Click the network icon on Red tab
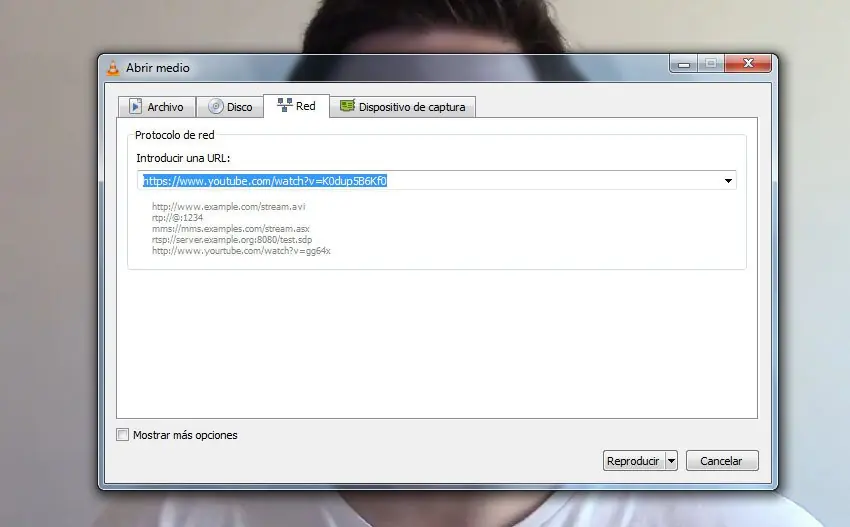Screen dimensions: 850x527 pyautogui.click(x=285, y=105)
